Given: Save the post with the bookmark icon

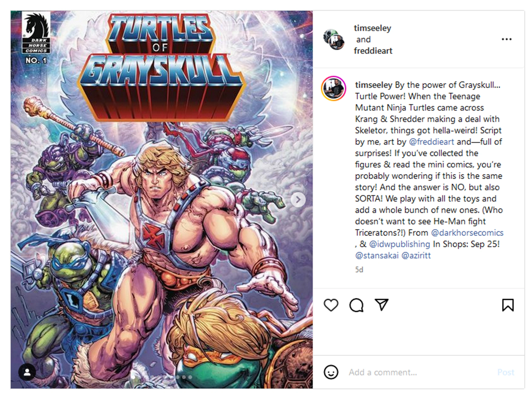Looking at the screenshot, I should point(508,305).
